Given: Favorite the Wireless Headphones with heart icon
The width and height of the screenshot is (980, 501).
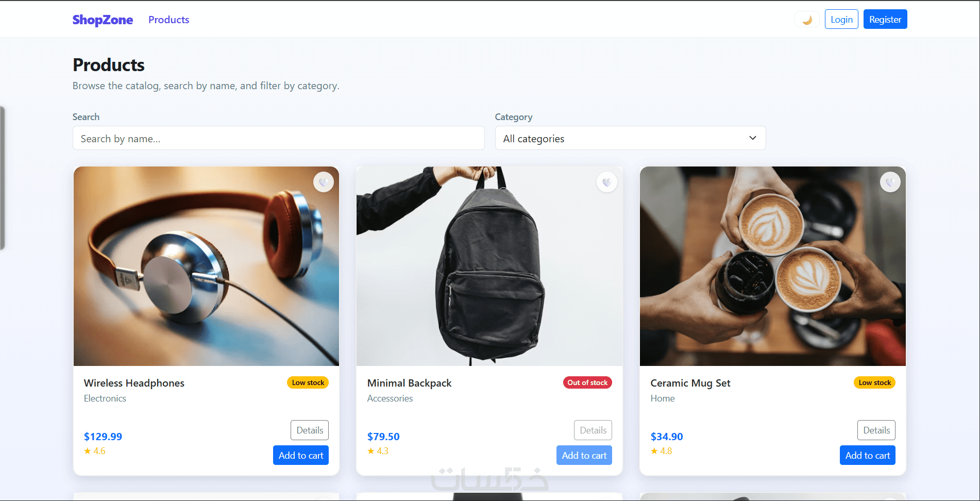Looking at the screenshot, I should click(324, 182).
